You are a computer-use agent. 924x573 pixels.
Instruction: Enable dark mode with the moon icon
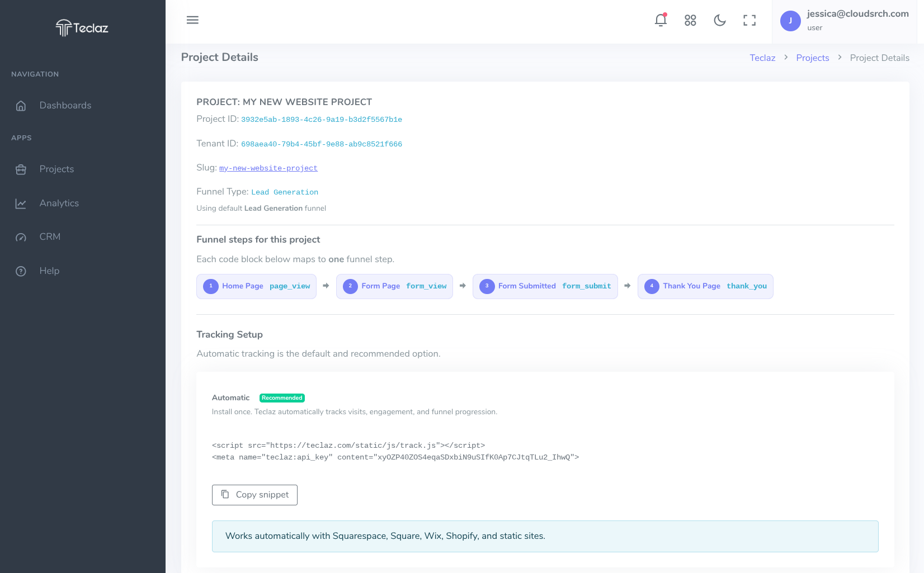click(x=719, y=20)
